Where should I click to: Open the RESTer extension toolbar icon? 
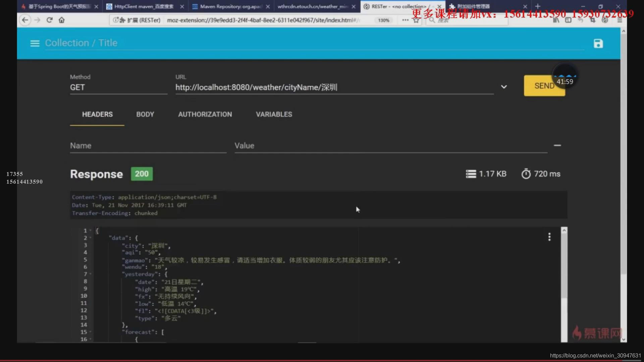pos(605,20)
